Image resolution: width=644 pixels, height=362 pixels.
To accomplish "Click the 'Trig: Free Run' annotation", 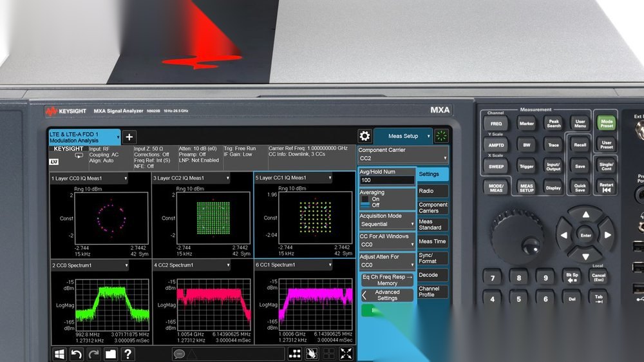I will click(x=240, y=148).
